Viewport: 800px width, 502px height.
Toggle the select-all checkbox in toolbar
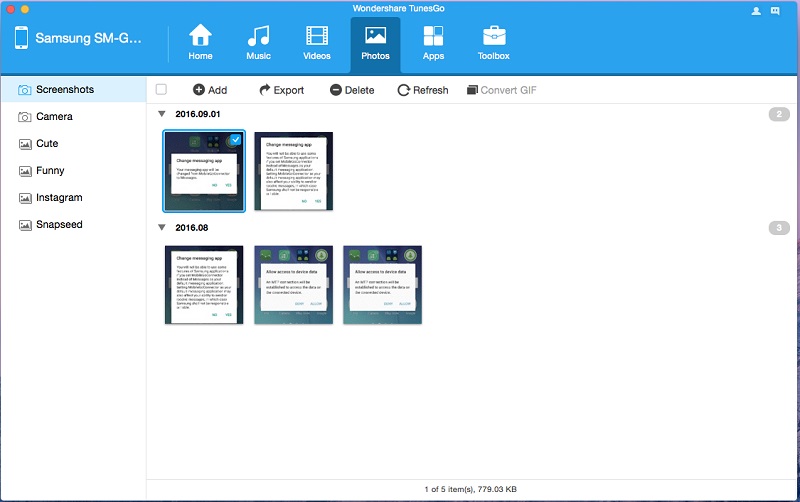[161, 90]
